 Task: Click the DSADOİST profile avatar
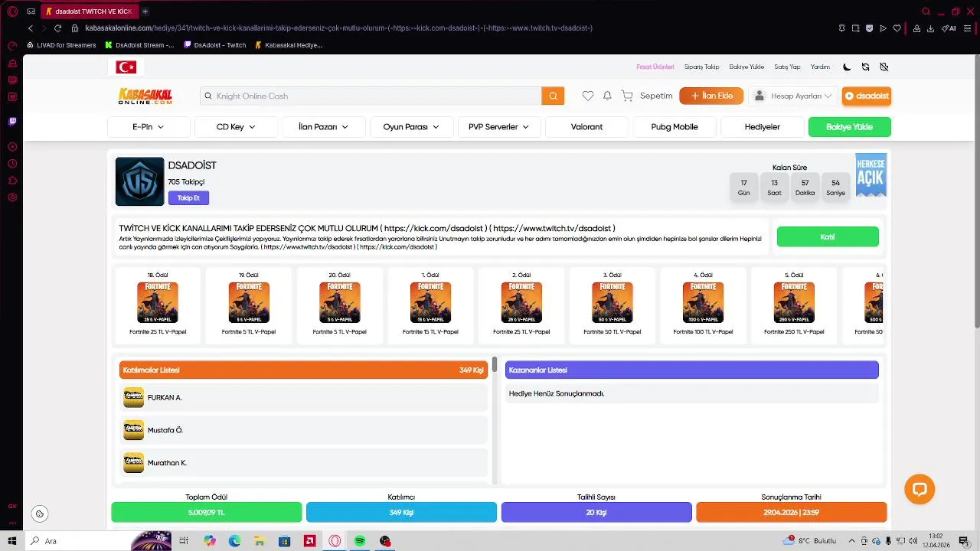[x=139, y=181]
